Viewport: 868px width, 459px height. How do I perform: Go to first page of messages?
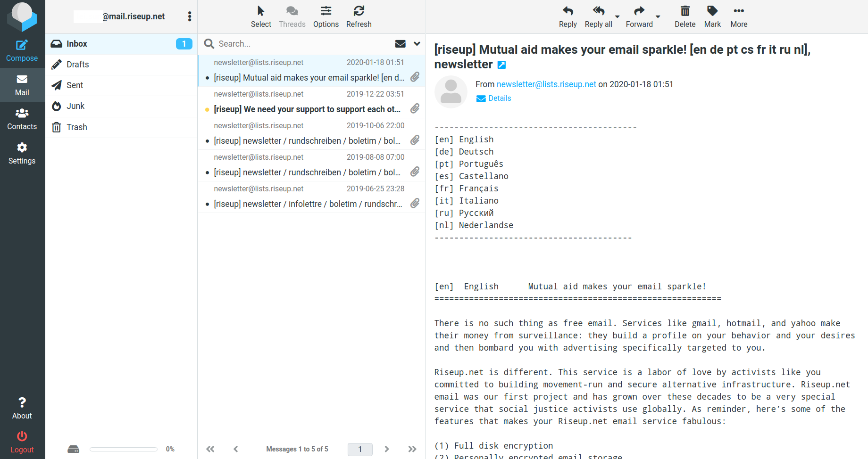point(210,449)
